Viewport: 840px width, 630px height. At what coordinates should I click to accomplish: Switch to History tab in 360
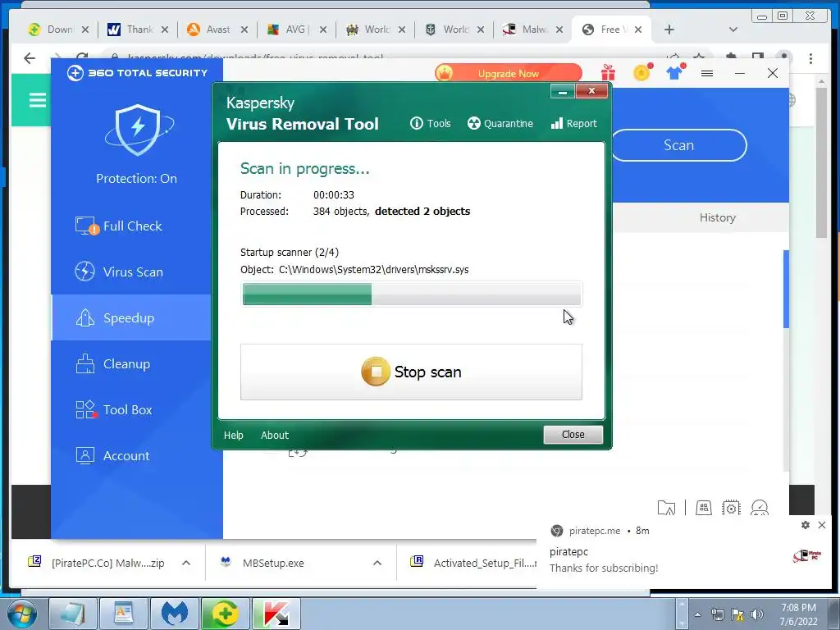pos(717,217)
